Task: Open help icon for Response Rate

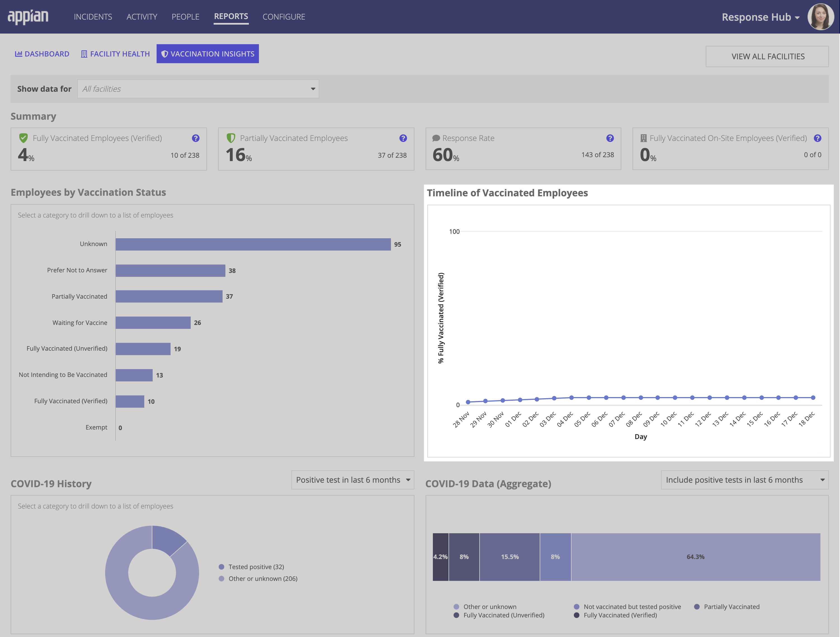Action: (610, 138)
